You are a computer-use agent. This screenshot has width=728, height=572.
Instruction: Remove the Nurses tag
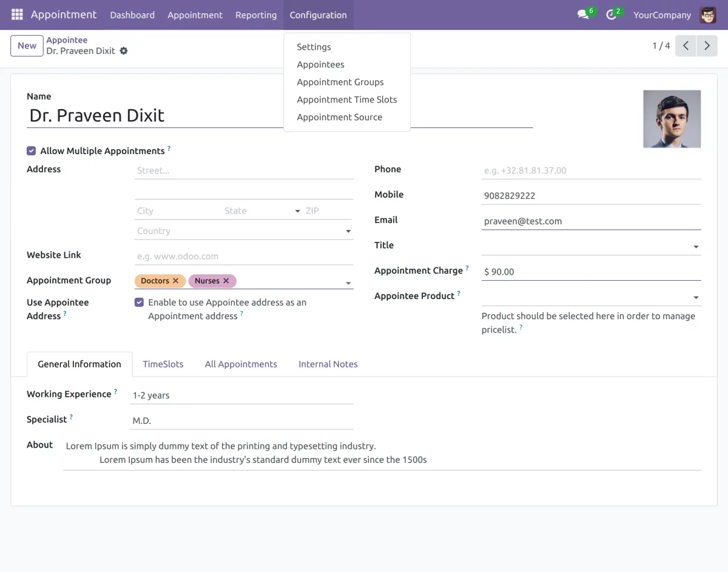click(226, 281)
